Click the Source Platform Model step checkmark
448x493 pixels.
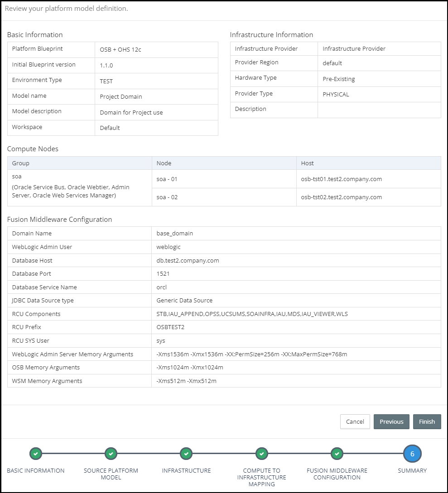(x=111, y=453)
